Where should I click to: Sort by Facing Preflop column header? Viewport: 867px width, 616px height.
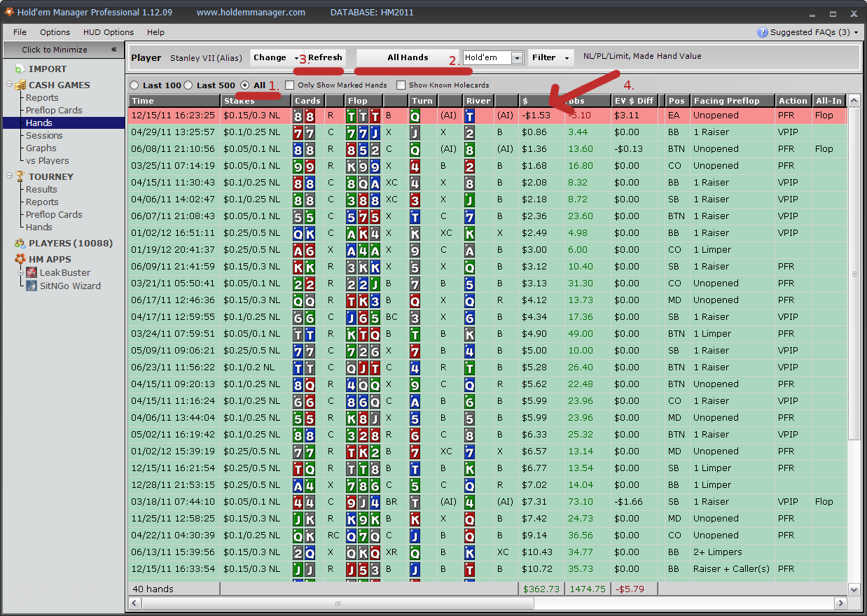(733, 101)
